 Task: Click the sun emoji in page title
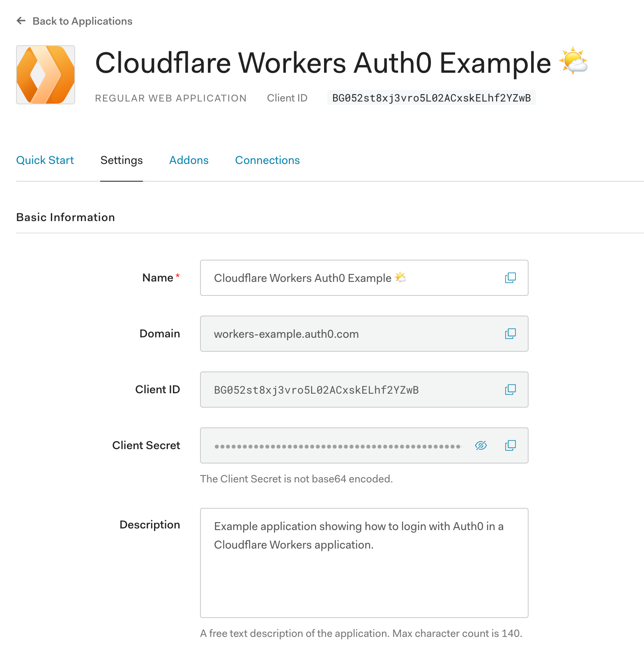coord(573,62)
